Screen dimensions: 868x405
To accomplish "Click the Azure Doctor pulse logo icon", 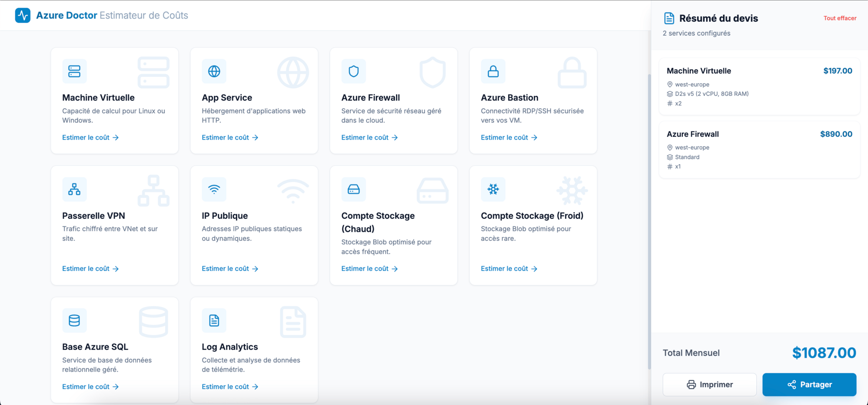I will [23, 15].
